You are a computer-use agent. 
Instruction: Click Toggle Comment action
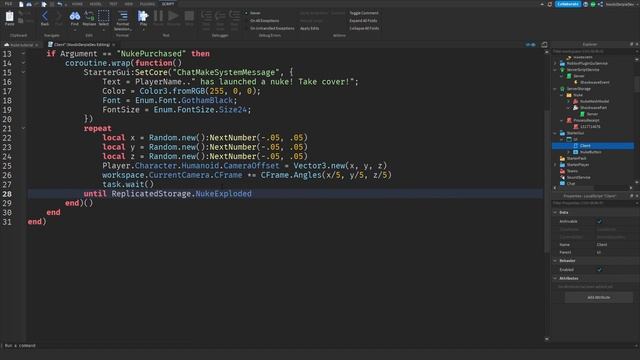click(364, 13)
